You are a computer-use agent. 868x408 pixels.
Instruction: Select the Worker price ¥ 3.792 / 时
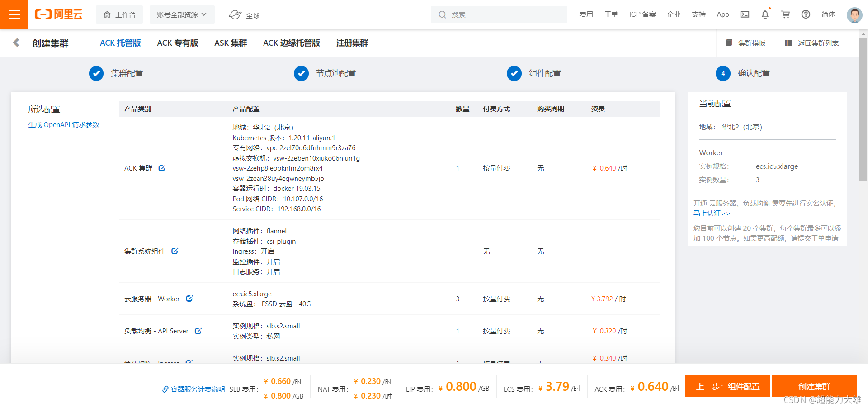pos(609,299)
